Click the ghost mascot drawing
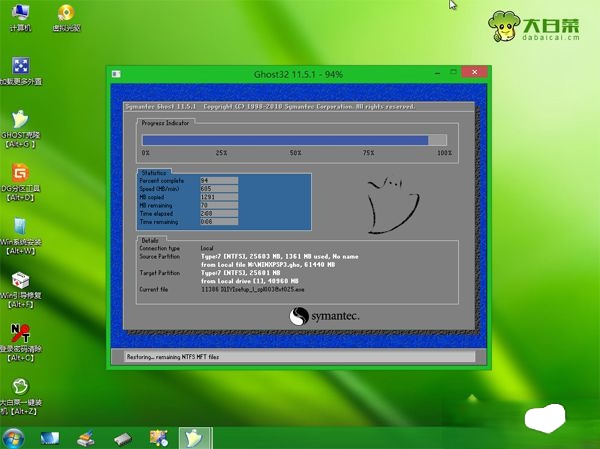 pyautogui.click(x=393, y=205)
